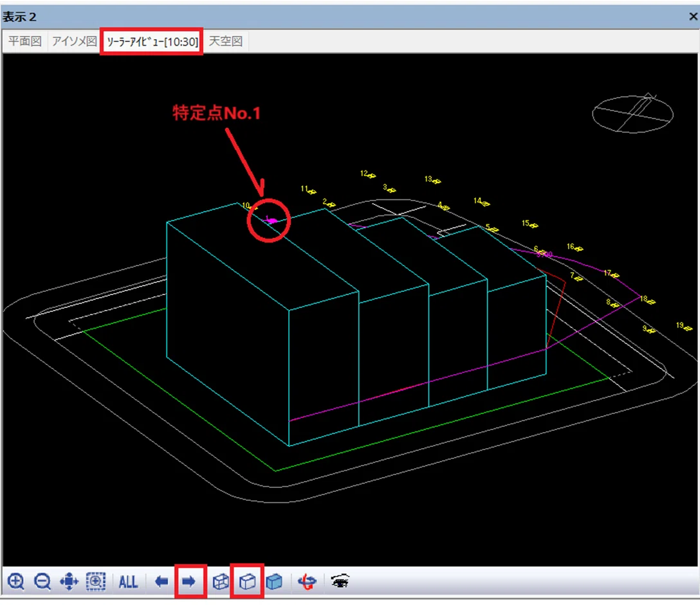This screenshot has height=605, width=700.
Task: Select the pan view arrows tool
Action: pyautogui.click(x=69, y=581)
